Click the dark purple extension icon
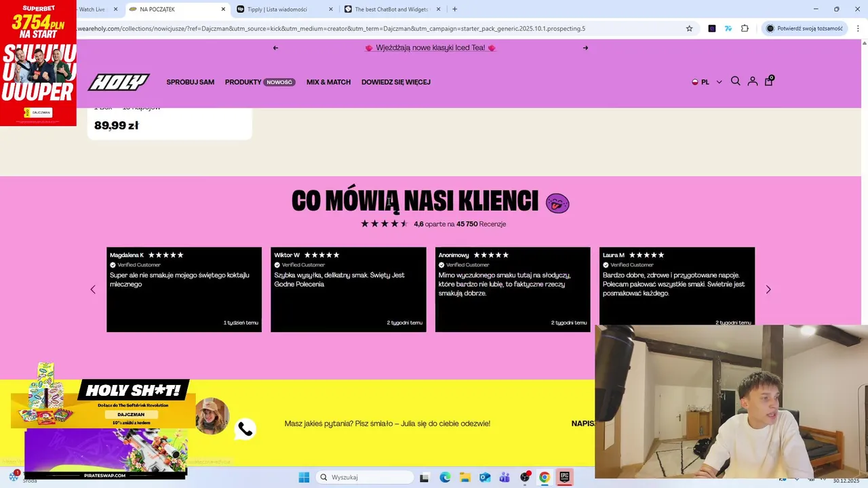 pyautogui.click(x=711, y=28)
